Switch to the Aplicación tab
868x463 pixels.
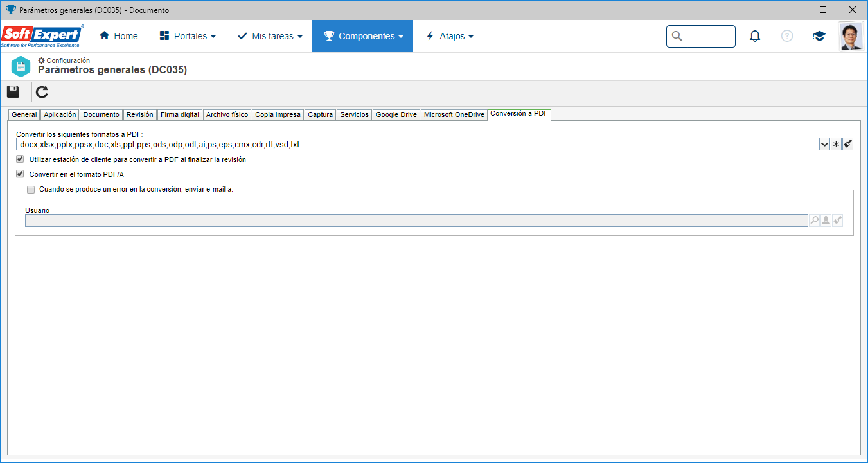pos(60,114)
